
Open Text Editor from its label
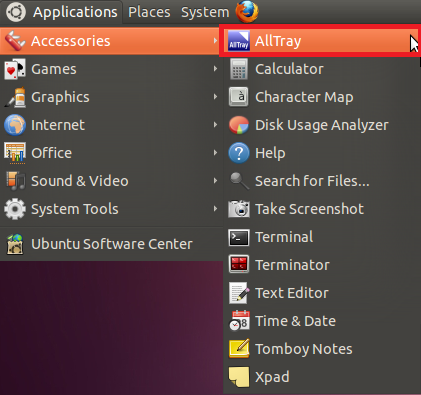coord(292,293)
